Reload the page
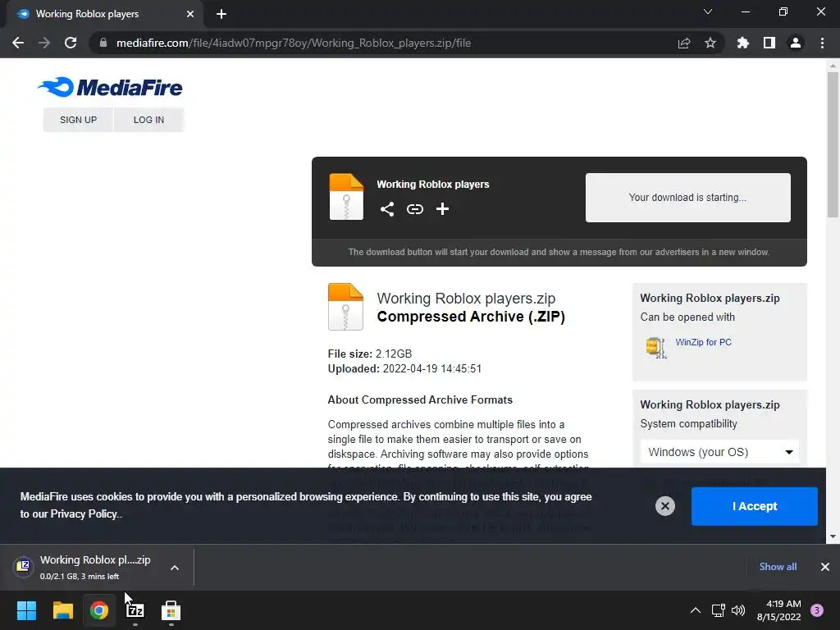This screenshot has width=840, height=630. point(71,43)
